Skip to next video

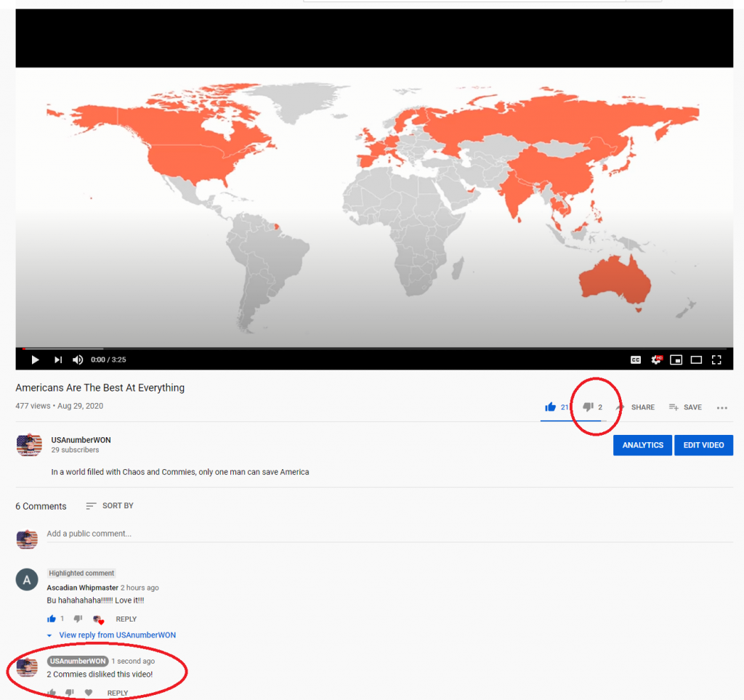pyautogui.click(x=58, y=360)
